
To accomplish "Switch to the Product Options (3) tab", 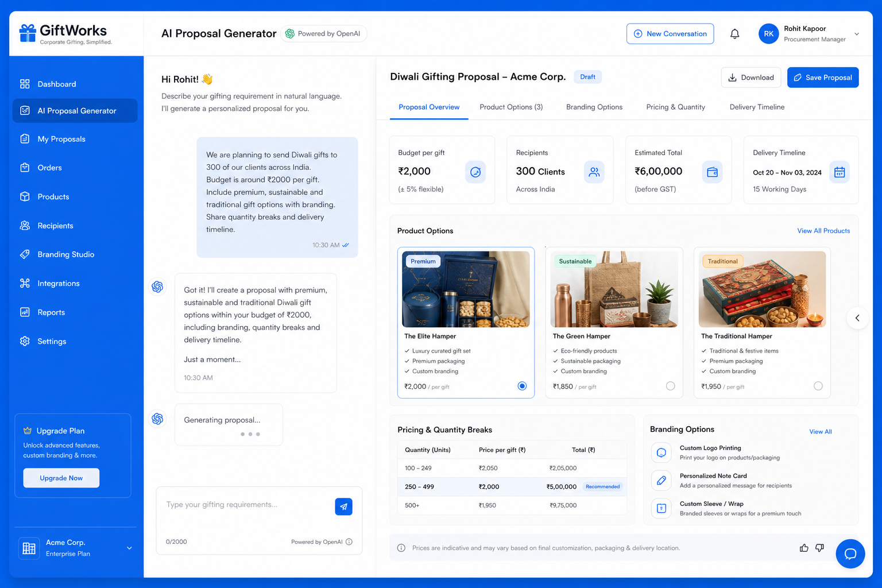I will tap(511, 107).
